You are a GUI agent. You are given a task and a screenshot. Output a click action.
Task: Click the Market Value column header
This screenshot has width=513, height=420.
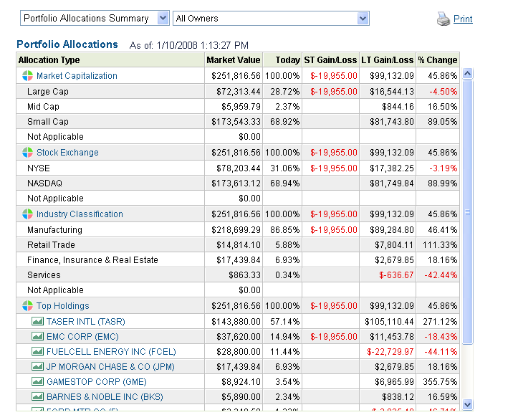pyautogui.click(x=234, y=60)
